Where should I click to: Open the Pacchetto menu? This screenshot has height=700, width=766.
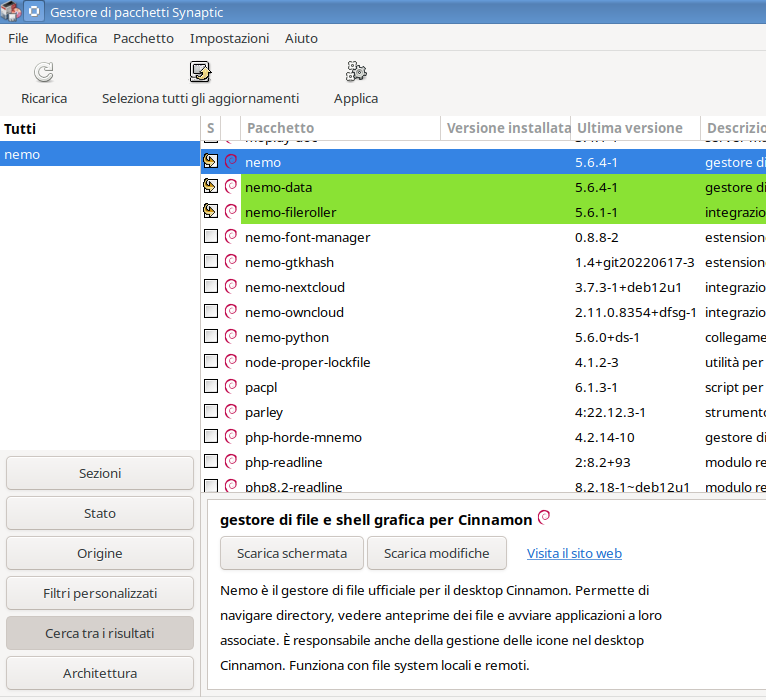(143, 39)
